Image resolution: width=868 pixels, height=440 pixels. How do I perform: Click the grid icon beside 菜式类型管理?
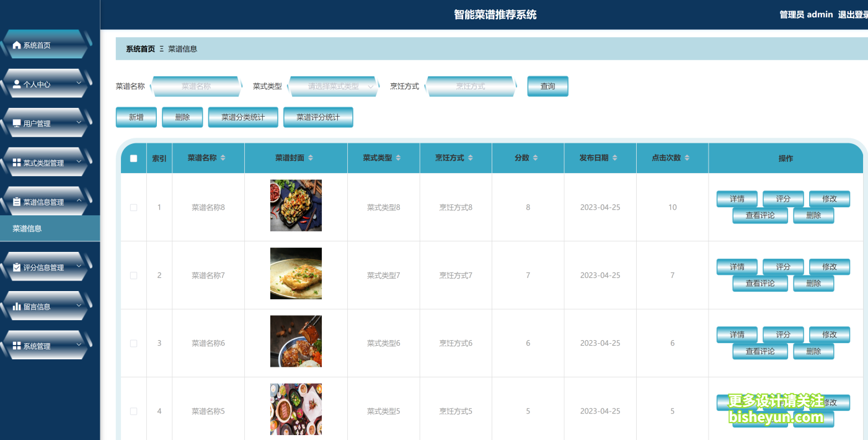click(x=17, y=161)
